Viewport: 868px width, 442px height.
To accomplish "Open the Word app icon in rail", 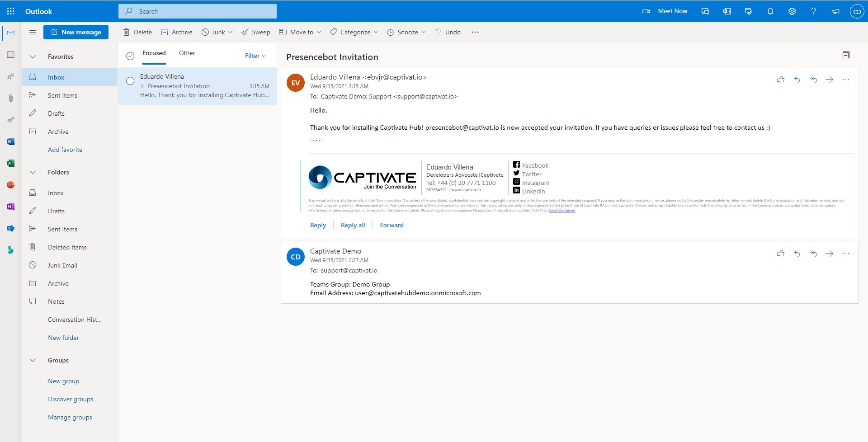I will pyautogui.click(x=11, y=141).
